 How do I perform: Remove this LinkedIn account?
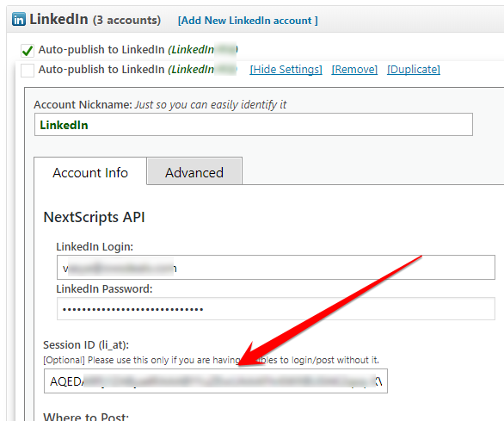(354, 70)
